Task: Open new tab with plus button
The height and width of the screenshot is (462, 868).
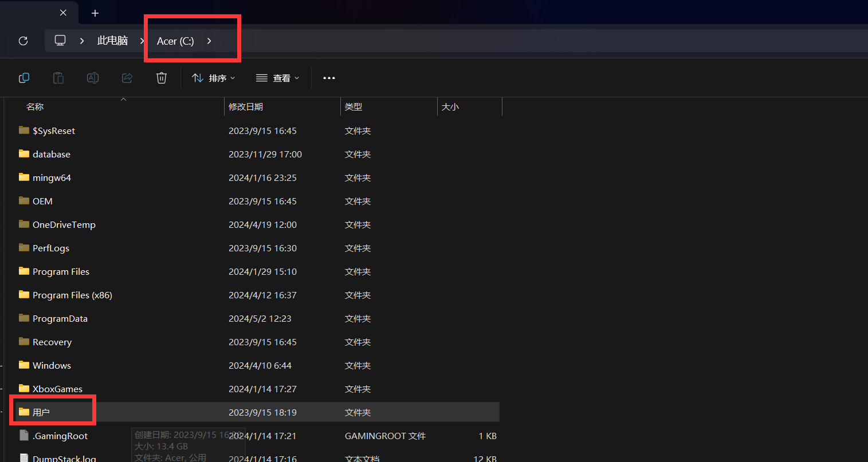Action: click(95, 13)
